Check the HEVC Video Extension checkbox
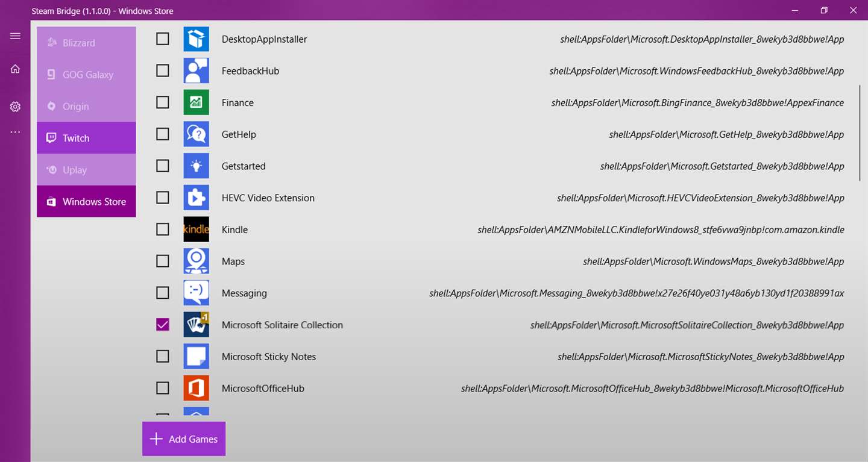This screenshot has width=868, height=462. tap(163, 198)
